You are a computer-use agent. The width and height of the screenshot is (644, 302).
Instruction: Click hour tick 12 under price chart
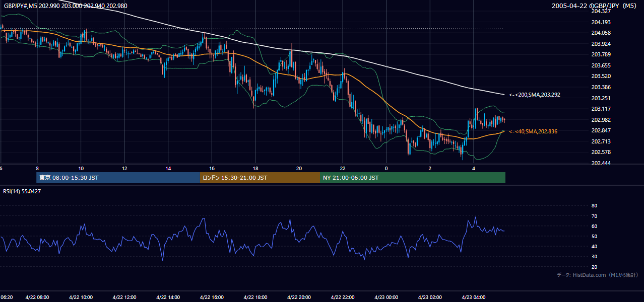(124, 168)
